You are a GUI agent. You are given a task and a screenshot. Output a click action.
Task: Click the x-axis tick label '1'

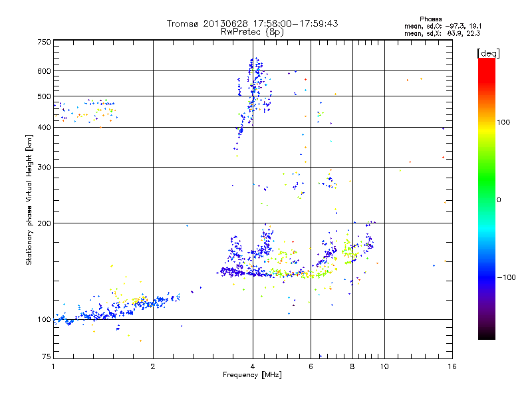pos(53,366)
